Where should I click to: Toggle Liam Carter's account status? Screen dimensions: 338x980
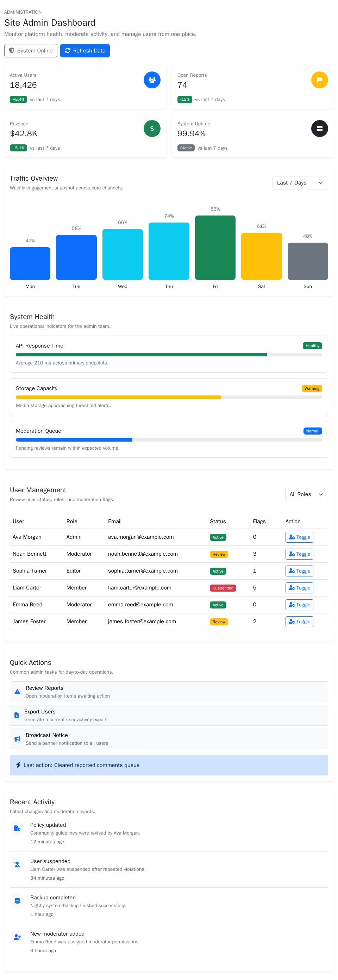point(299,588)
